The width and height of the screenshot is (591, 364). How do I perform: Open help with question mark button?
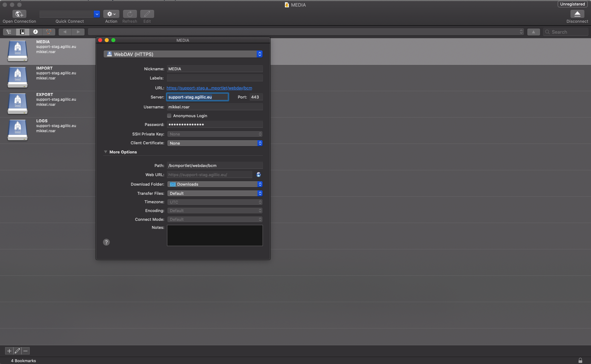106,242
